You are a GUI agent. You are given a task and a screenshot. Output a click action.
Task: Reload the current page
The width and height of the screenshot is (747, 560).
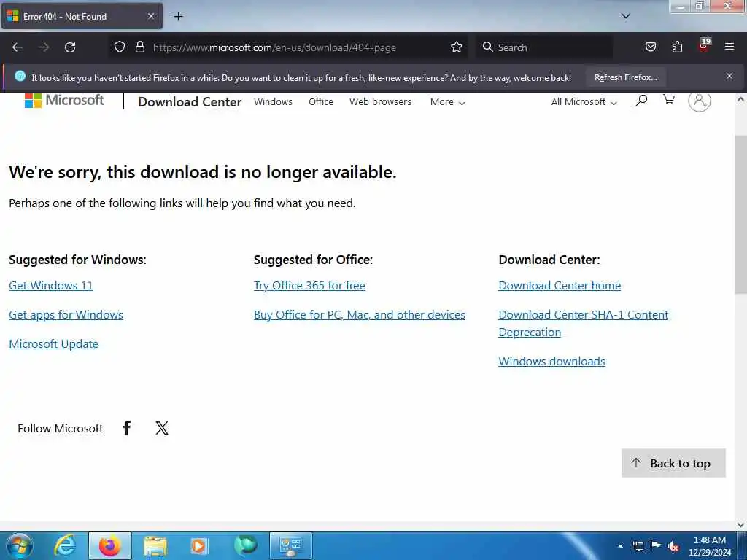click(x=70, y=47)
